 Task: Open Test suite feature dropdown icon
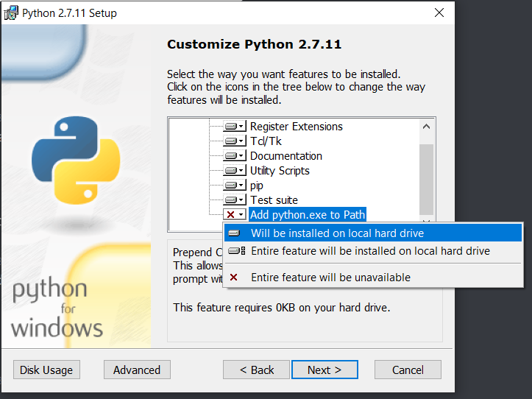235,200
